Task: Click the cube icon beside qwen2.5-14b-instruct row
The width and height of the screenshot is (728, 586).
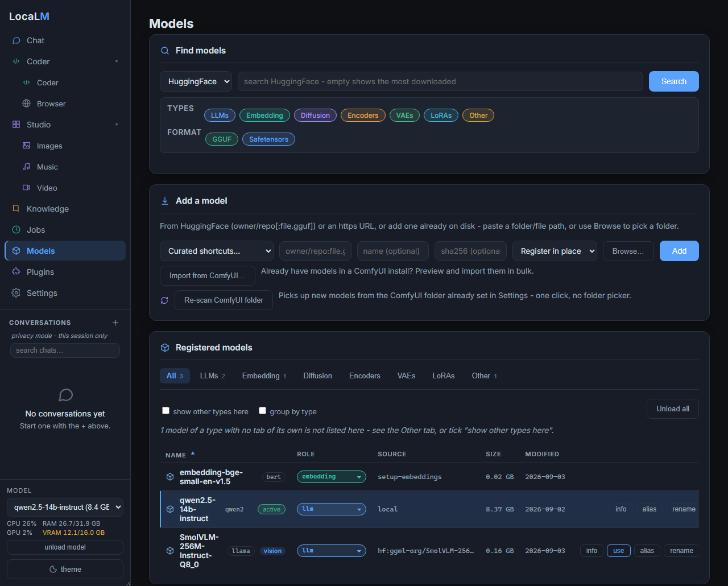Action: coord(169,509)
